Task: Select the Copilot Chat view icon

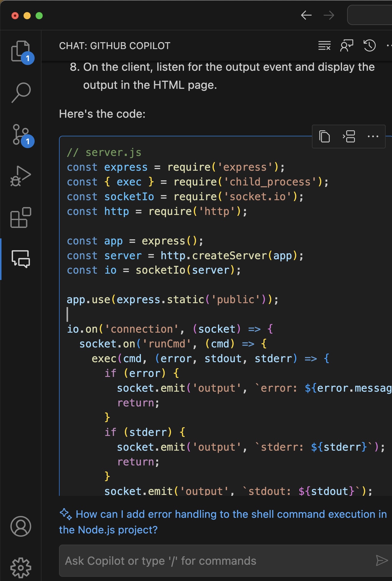Action: pos(21,259)
